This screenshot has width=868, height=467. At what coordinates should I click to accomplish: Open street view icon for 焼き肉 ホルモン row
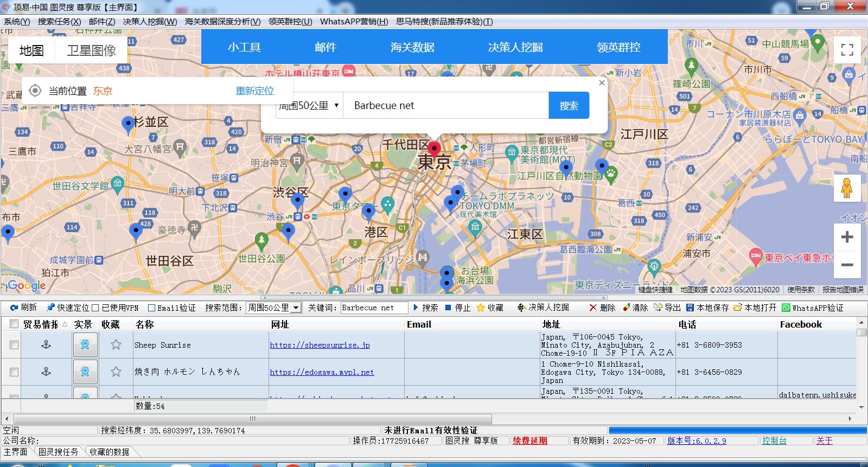click(x=85, y=372)
